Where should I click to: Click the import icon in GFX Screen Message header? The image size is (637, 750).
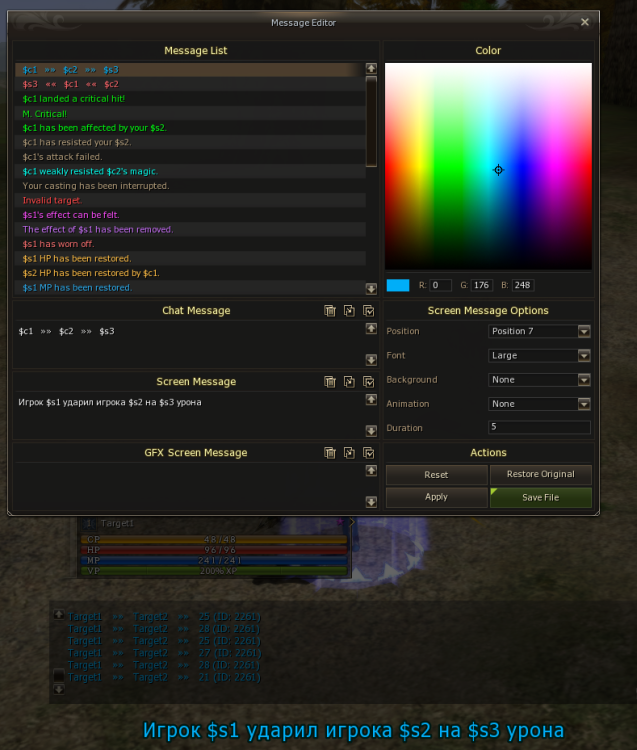point(349,453)
